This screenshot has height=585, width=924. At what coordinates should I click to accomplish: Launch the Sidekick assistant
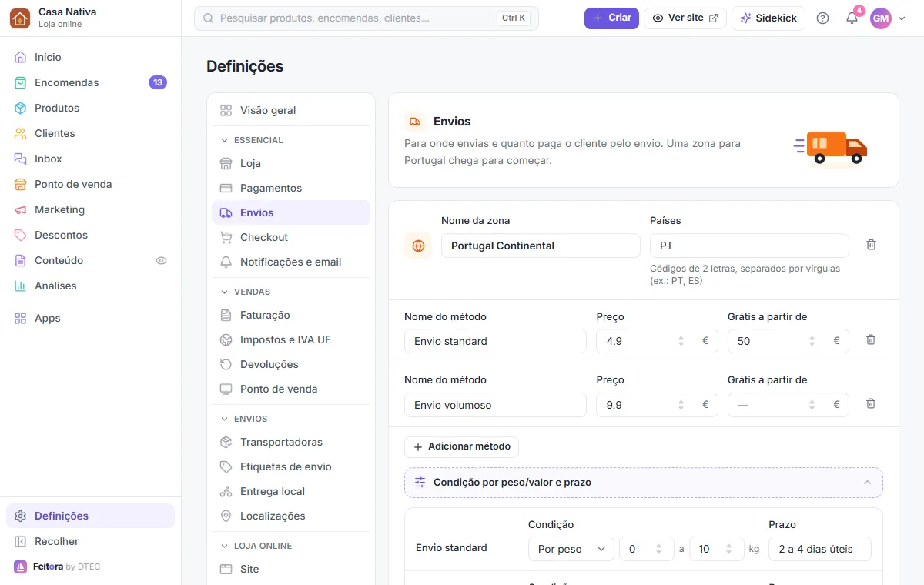[768, 18]
